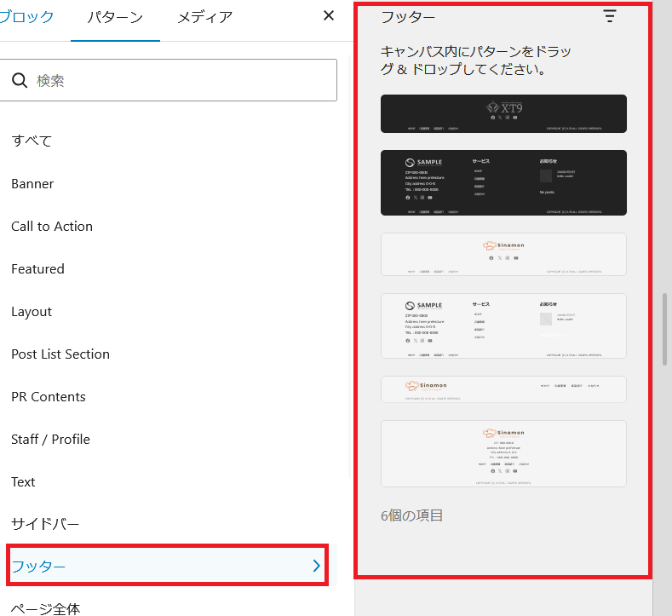Expand the フッター category chevron
The width and height of the screenshot is (672, 616).
pyautogui.click(x=316, y=566)
